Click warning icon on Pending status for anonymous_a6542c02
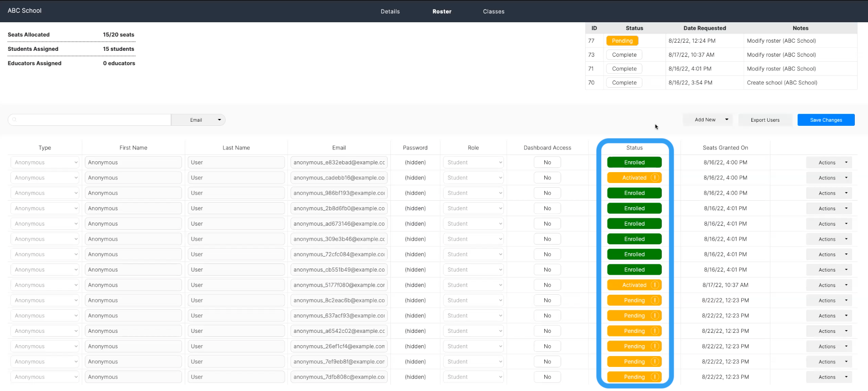The width and height of the screenshot is (868, 391). point(655,331)
